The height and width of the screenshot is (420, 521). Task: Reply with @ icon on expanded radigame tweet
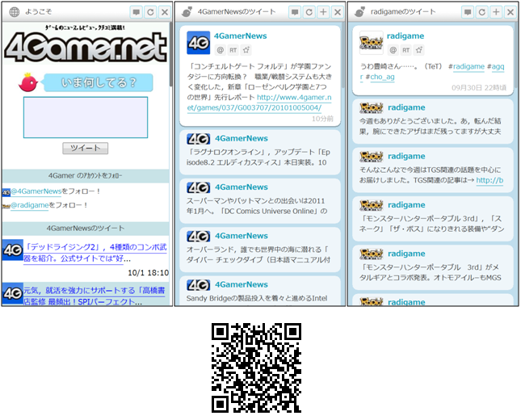click(393, 50)
